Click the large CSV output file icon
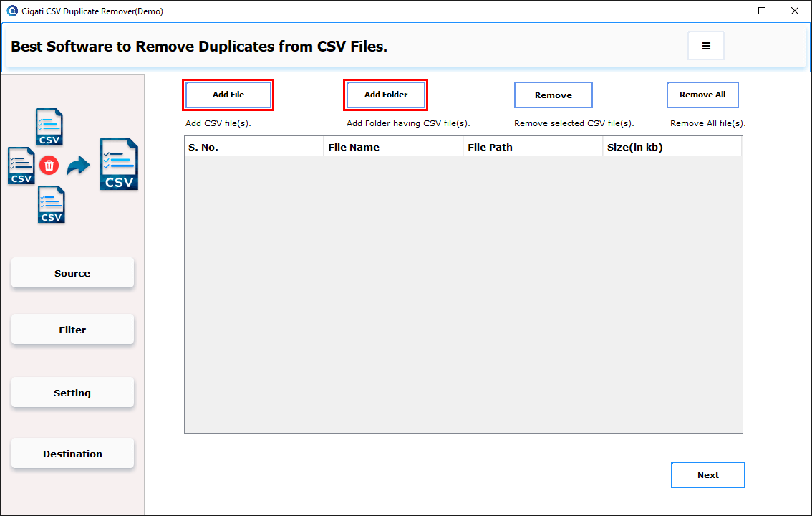812x516 pixels. point(119,163)
